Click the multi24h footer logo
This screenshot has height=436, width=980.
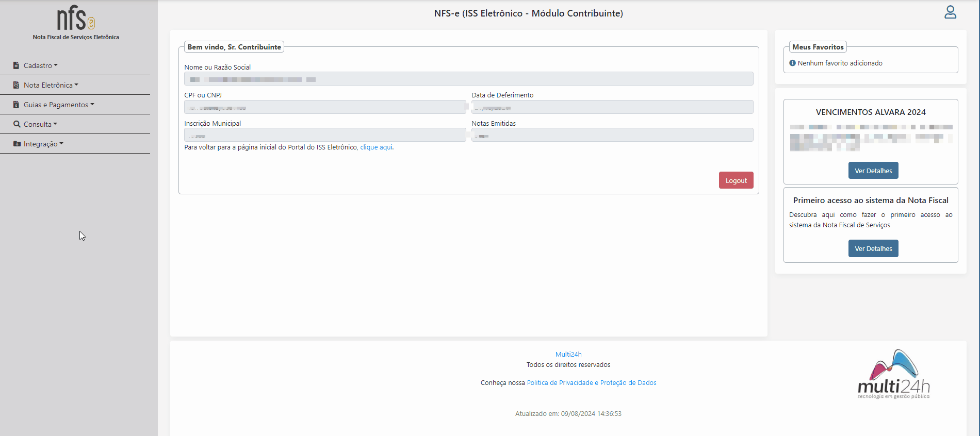click(893, 375)
